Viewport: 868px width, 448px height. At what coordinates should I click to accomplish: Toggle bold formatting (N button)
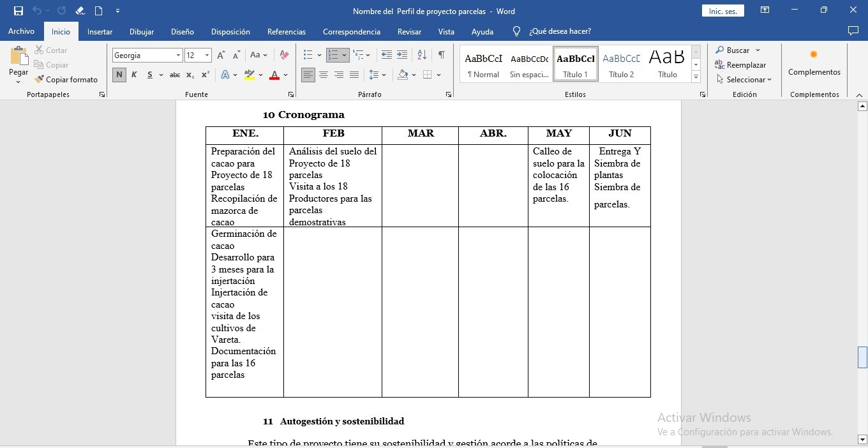pos(119,75)
